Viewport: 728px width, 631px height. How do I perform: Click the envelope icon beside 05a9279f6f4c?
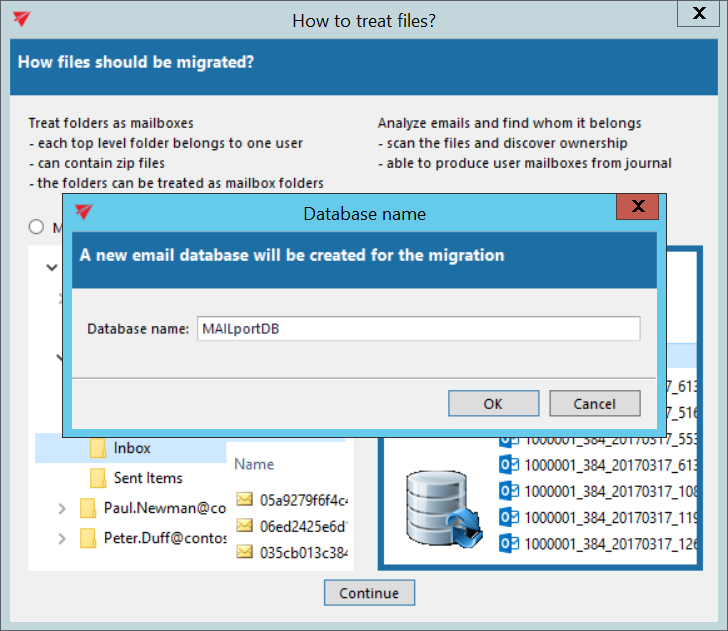pyautogui.click(x=245, y=499)
